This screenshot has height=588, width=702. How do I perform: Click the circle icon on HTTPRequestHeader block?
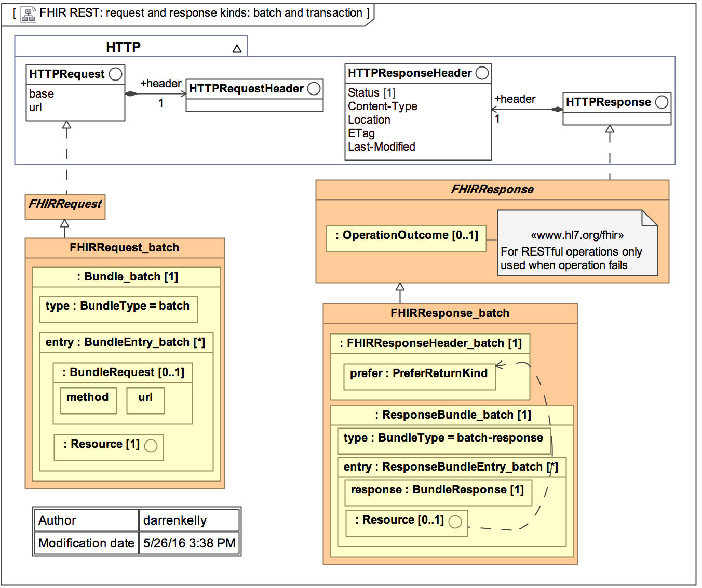[314, 88]
